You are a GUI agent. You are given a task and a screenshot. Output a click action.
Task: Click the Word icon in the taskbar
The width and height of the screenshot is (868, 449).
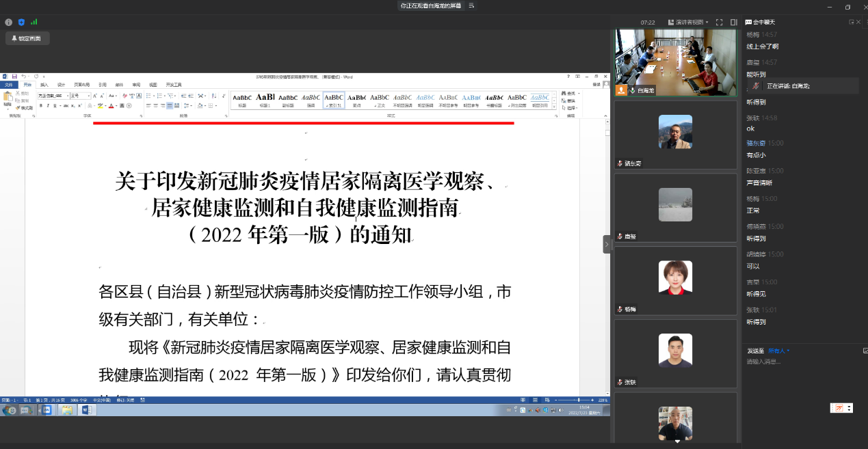point(87,410)
